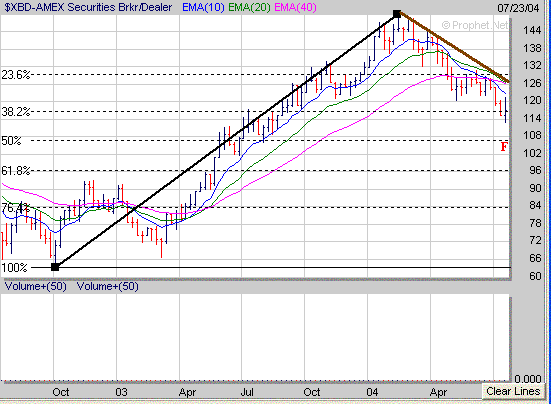552x404 pixels.
Task: Click the 07/23/04 date label
Action: pyautogui.click(x=518, y=8)
